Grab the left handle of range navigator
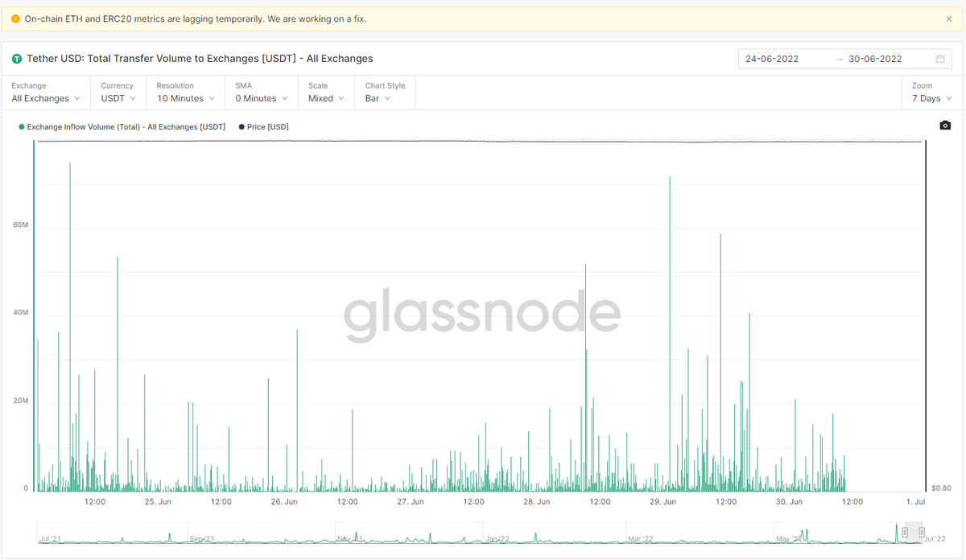 (x=905, y=533)
